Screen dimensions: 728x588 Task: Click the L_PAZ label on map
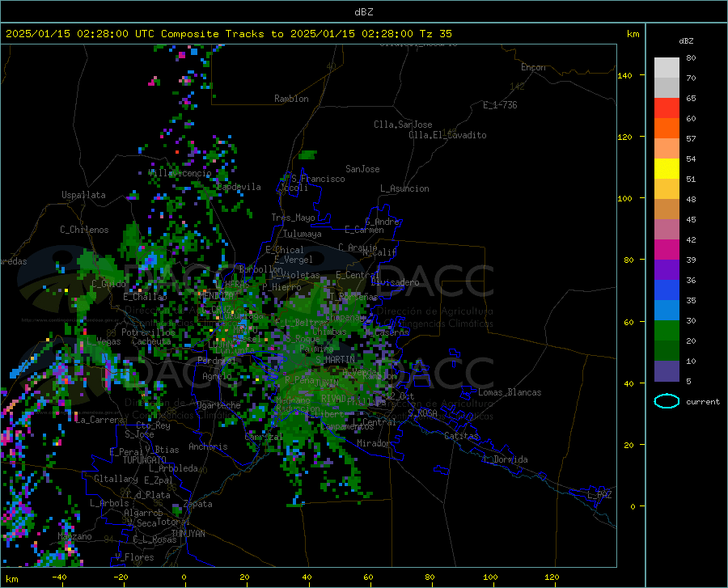click(600, 495)
